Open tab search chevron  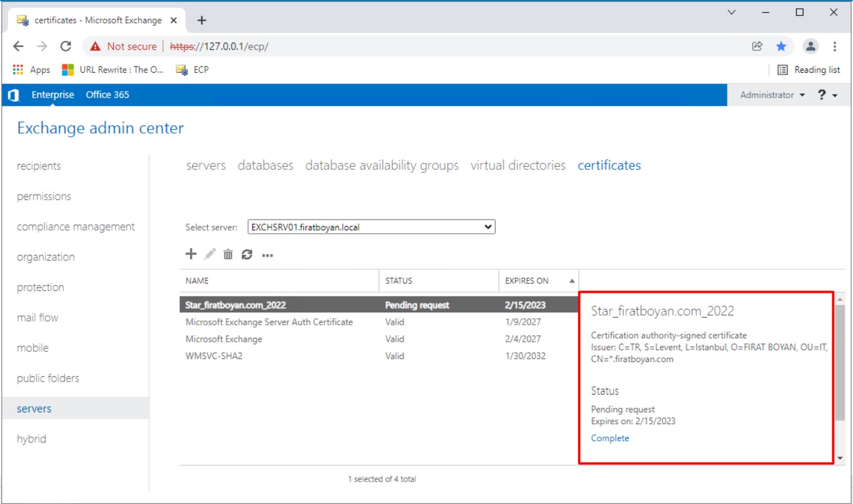[732, 12]
